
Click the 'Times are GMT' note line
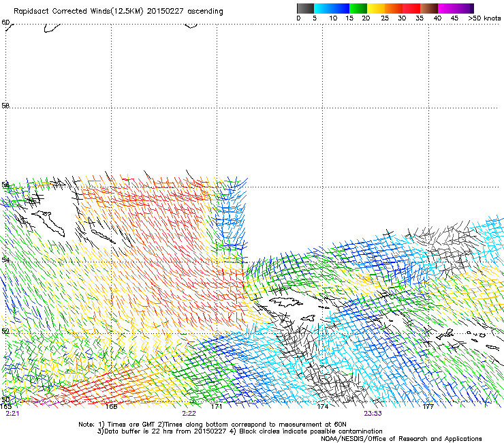click(212, 425)
